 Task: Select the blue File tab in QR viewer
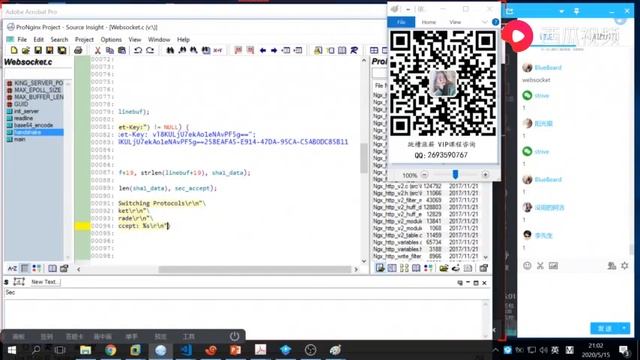pos(401,22)
